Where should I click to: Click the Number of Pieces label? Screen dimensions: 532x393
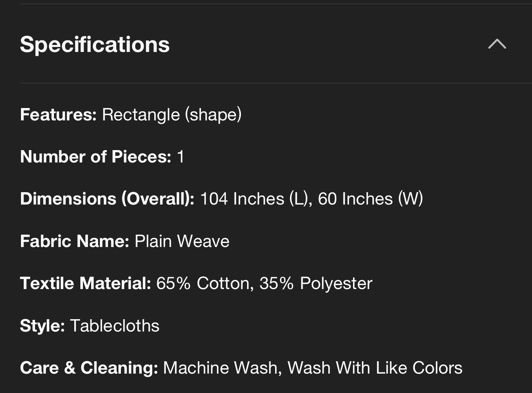[96, 157]
